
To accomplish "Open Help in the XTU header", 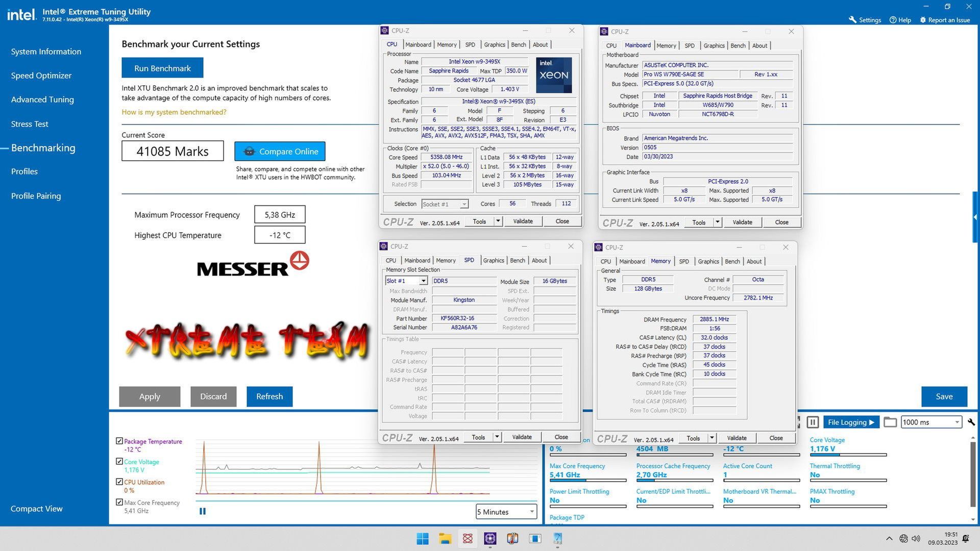I will 900,20.
